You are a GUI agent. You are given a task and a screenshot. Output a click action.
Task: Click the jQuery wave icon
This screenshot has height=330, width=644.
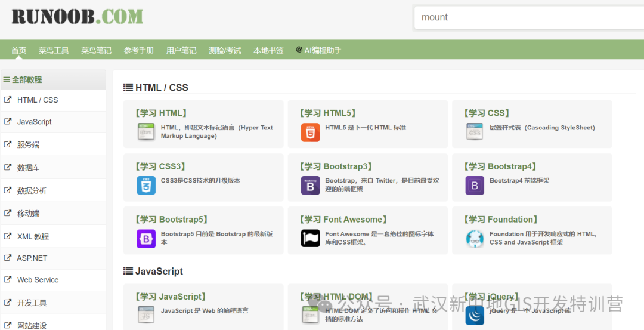tap(475, 316)
